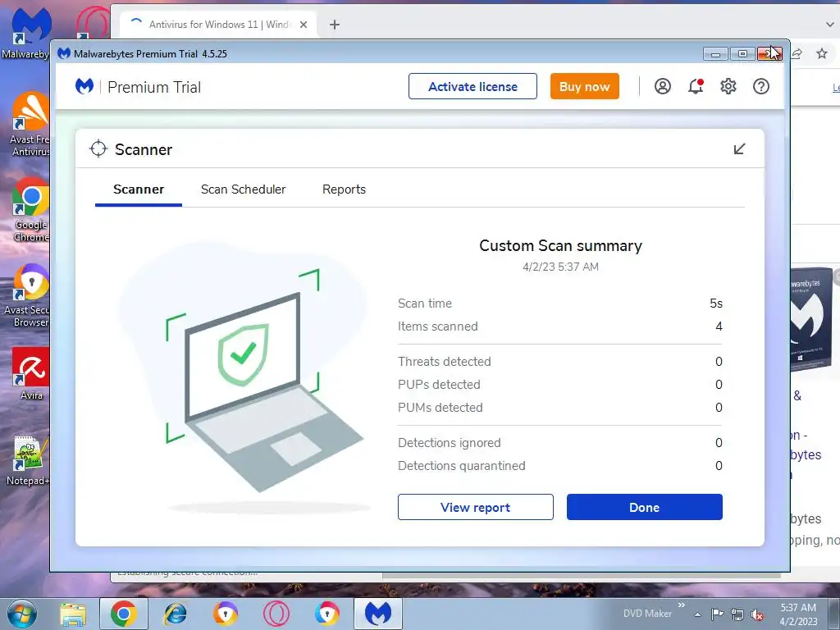This screenshot has width=840, height=630.
Task: Click the Scan time value 5s
Action: [x=716, y=304]
